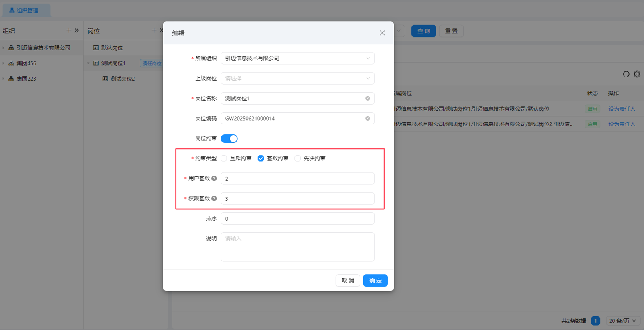Click the 说明 text area
This screenshot has height=330, width=644.
pos(298,247)
